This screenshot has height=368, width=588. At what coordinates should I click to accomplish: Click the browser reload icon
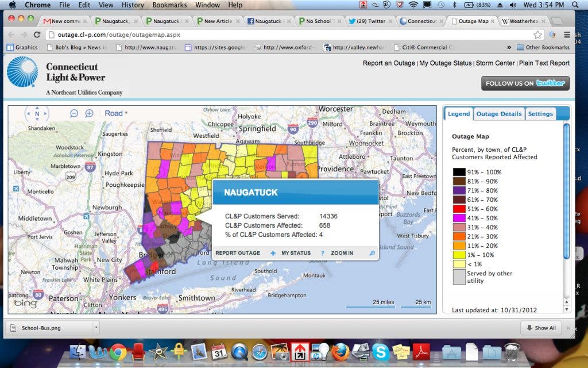tap(37, 34)
